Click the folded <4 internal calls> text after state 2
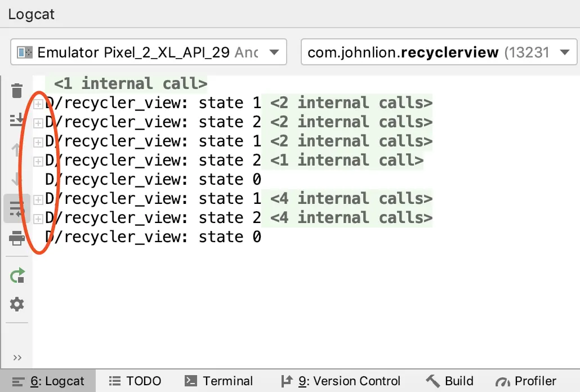580x392 pixels. (351, 218)
